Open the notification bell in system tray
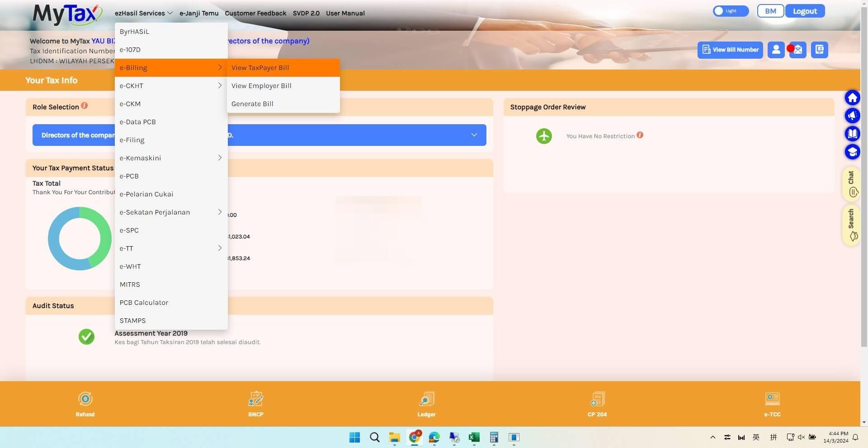This screenshot has width=868, height=448. pos(855,437)
